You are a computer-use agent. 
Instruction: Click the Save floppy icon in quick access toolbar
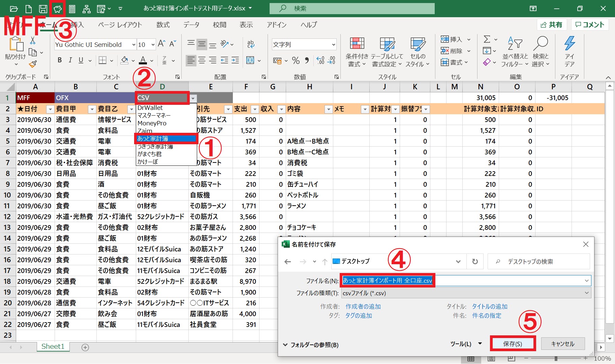43,8
